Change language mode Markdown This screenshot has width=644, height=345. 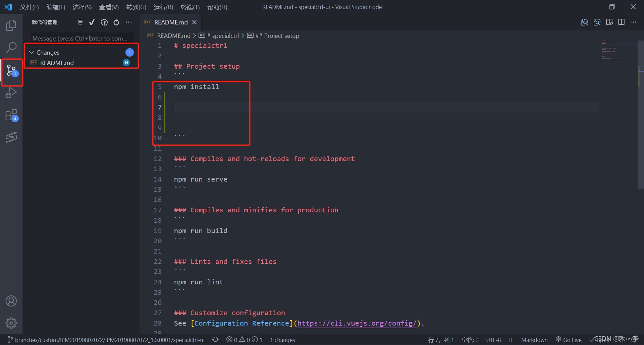click(x=534, y=340)
